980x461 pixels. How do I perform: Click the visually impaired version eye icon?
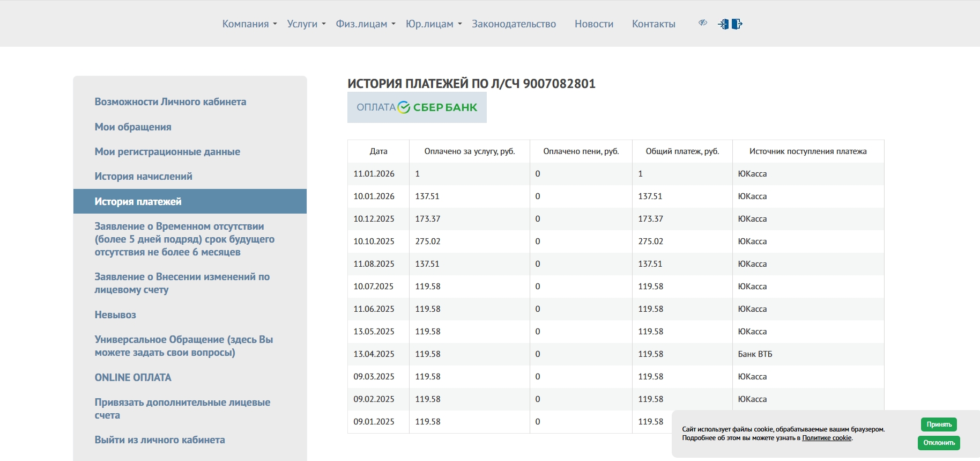pos(702,23)
